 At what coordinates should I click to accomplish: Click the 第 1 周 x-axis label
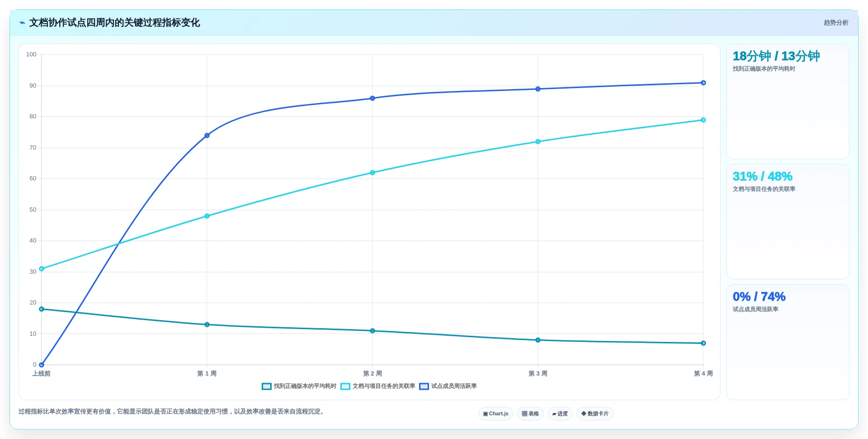207,374
